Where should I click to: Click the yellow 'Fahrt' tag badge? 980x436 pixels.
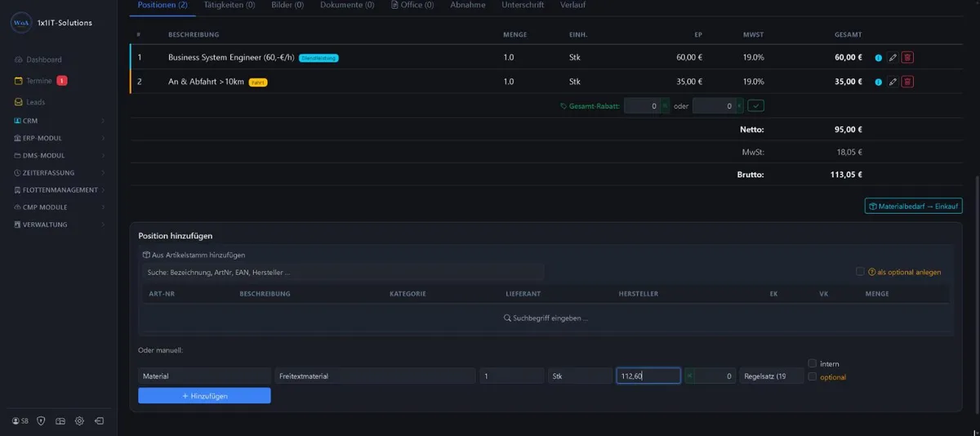click(x=258, y=82)
